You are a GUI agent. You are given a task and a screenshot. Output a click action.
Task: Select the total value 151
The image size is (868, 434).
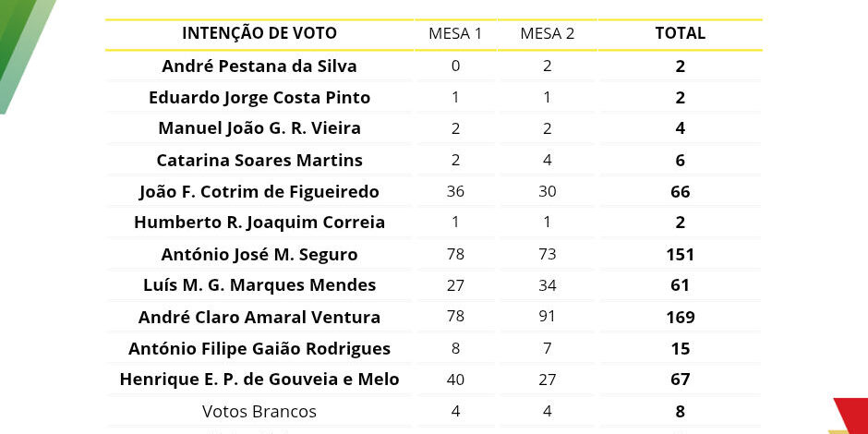pyautogui.click(x=681, y=254)
